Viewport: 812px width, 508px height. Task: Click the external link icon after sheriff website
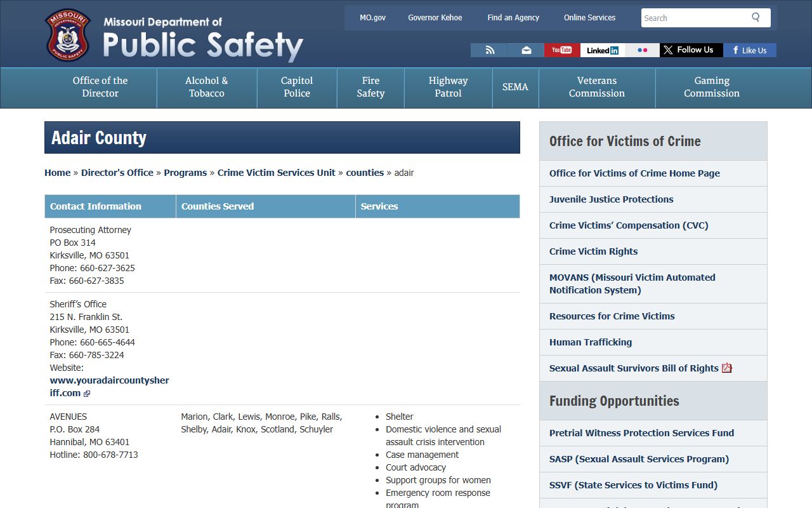pyautogui.click(x=87, y=394)
